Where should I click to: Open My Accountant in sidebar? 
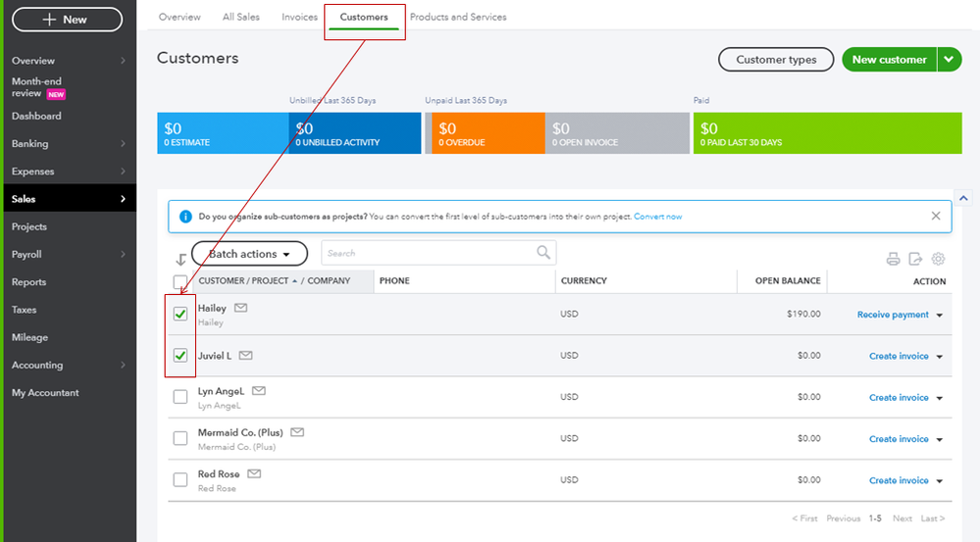point(45,393)
